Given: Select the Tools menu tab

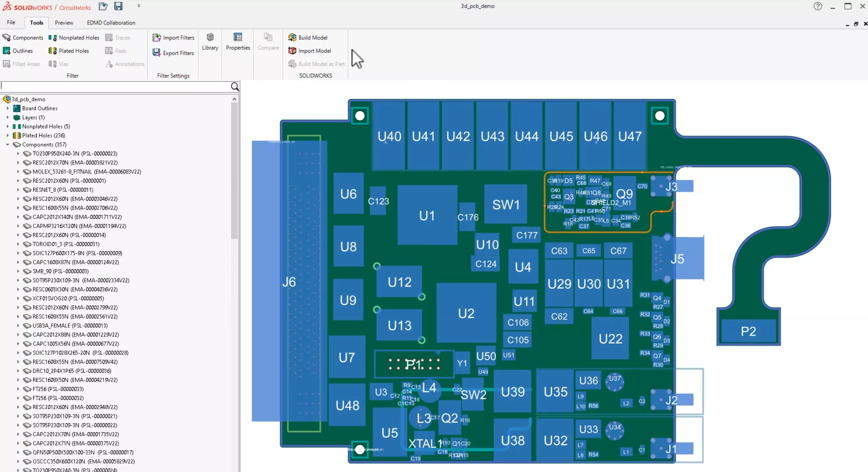Looking at the screenshot, I should coord(36,23).
